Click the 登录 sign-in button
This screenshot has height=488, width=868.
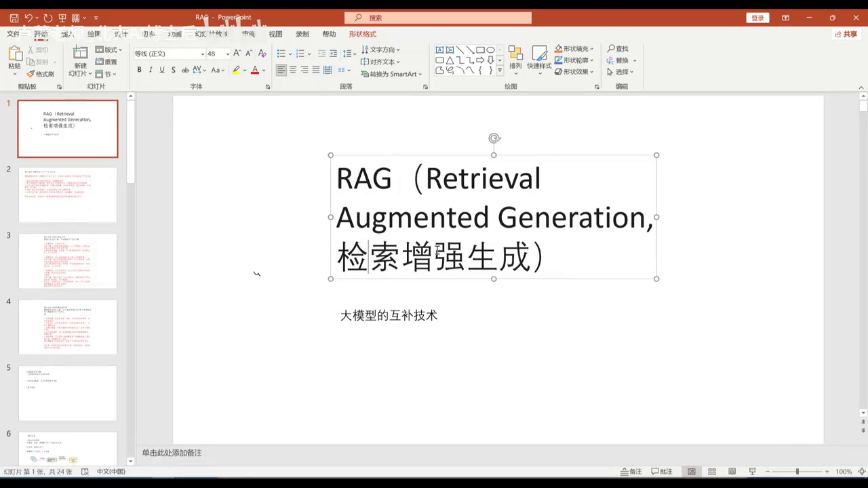(757, 18)
